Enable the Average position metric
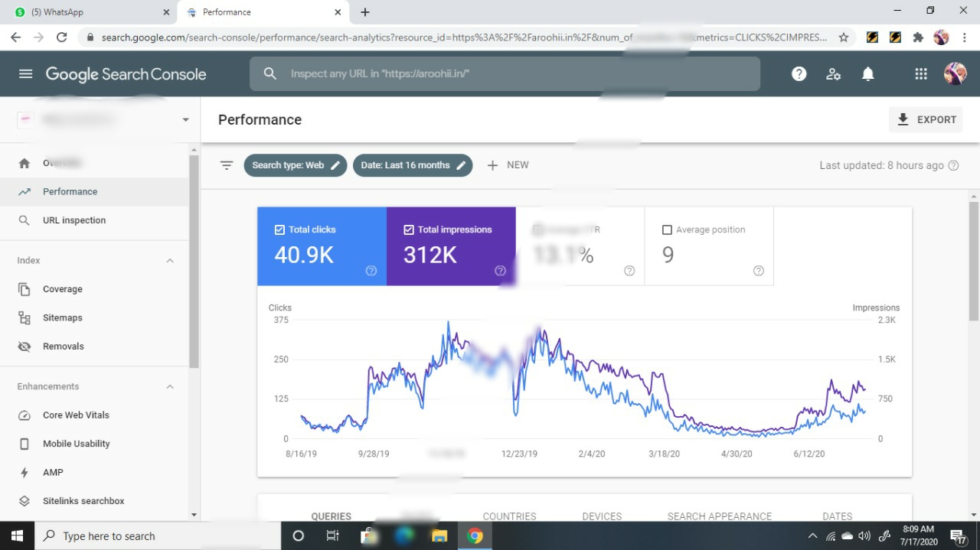Viewport: 980px width, 550px height. 666,229
